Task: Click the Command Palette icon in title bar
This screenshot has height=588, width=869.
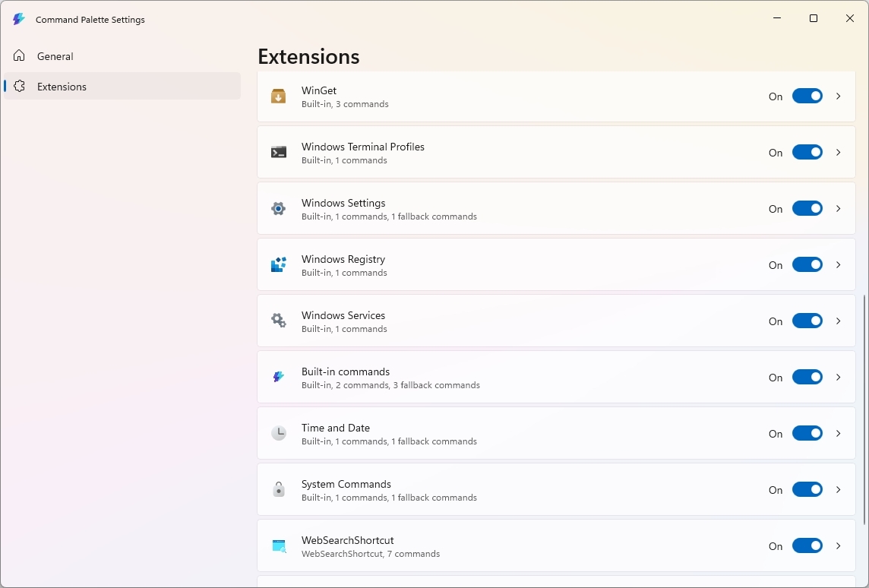Action: [x=18, y=19]
